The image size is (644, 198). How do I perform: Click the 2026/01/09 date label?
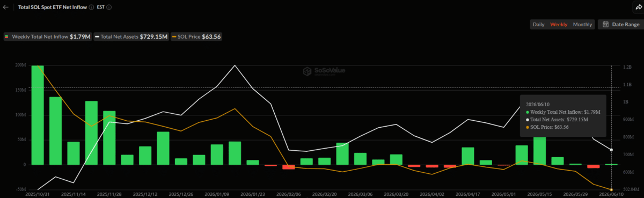(216, 195)
